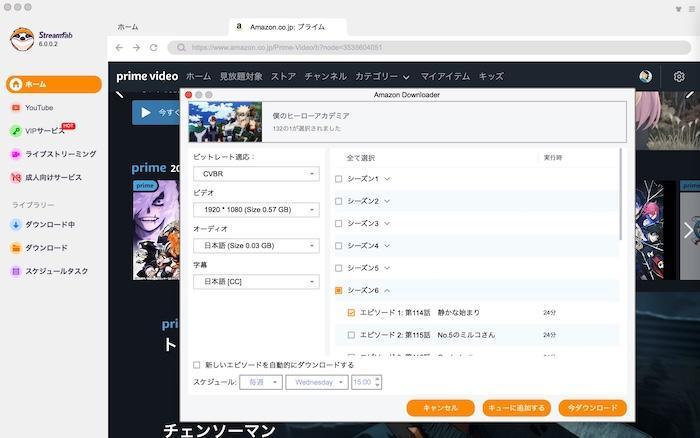Expand シーズン2 chevron

point(387,201)
